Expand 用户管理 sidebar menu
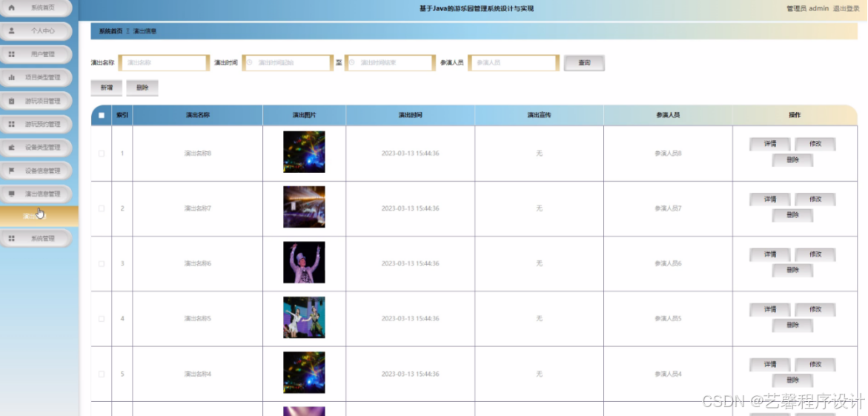The width and height of the screenshot is (868, 416). pyautogui.click(x=36, y=54)
